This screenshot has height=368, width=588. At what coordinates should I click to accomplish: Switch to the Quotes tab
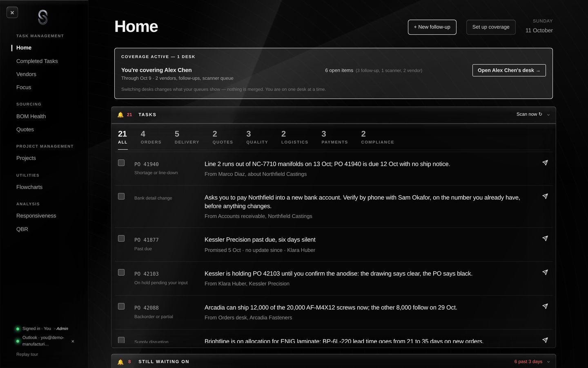coord(223,137)
